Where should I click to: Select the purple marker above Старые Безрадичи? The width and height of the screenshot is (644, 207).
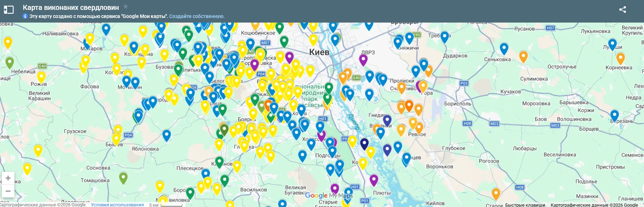pos(335,189)
